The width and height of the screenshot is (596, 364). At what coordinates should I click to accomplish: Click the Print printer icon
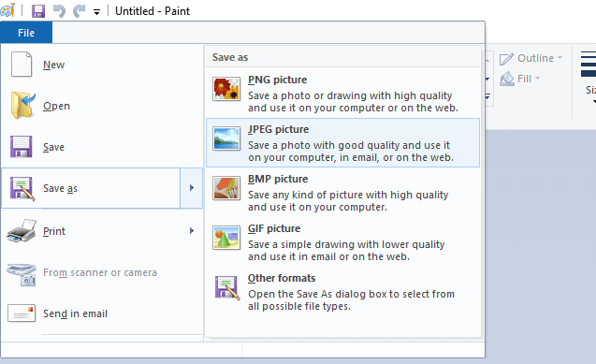(x=22, y=230)
